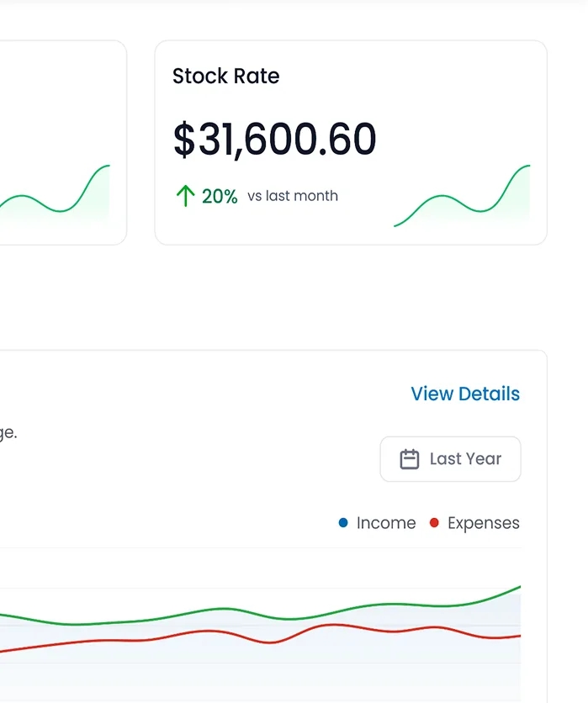
Task: Click the $31,600.60 value
Action: click(x=274, y=140)
